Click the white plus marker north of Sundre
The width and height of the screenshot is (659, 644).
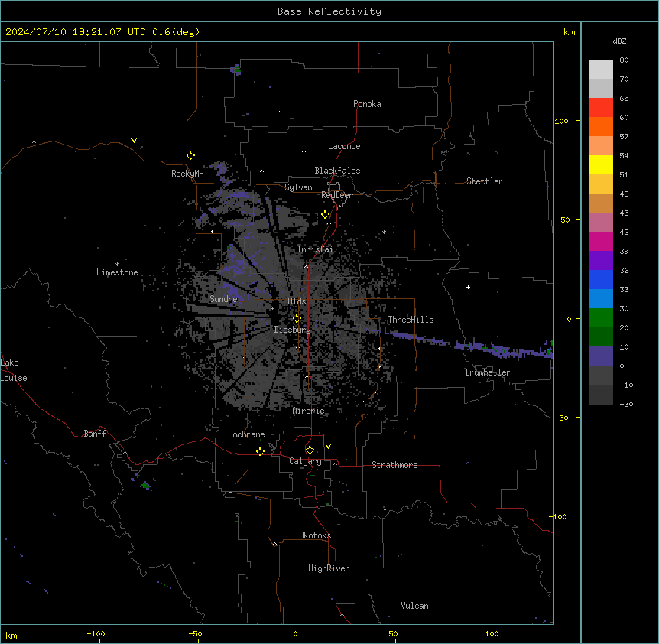(213, 231)
